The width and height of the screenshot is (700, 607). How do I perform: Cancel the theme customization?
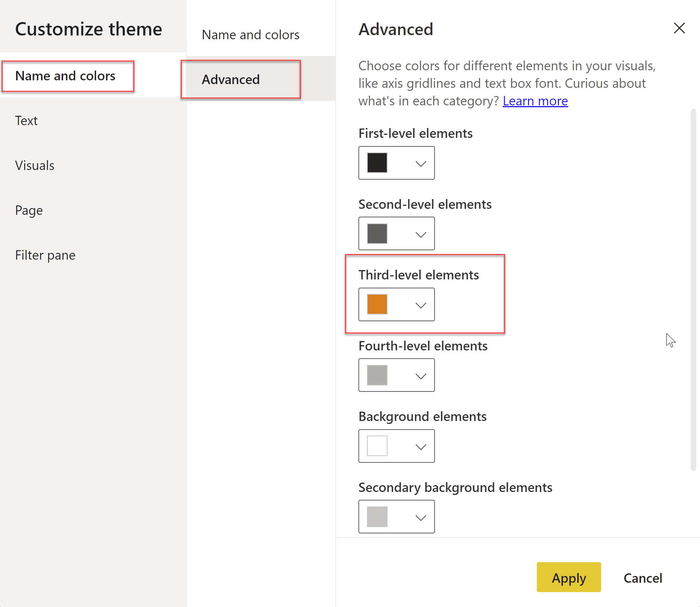[x=643, y=578]
